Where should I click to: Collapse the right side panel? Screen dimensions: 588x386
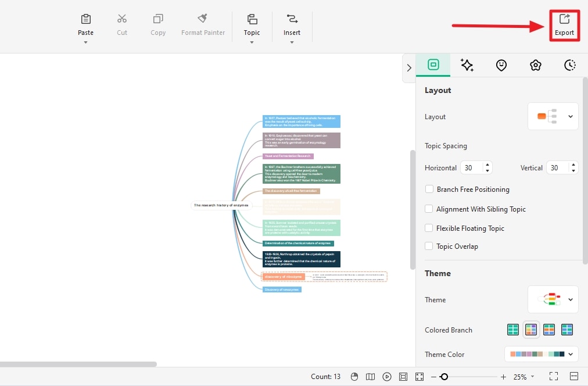[x=408, y=68]
